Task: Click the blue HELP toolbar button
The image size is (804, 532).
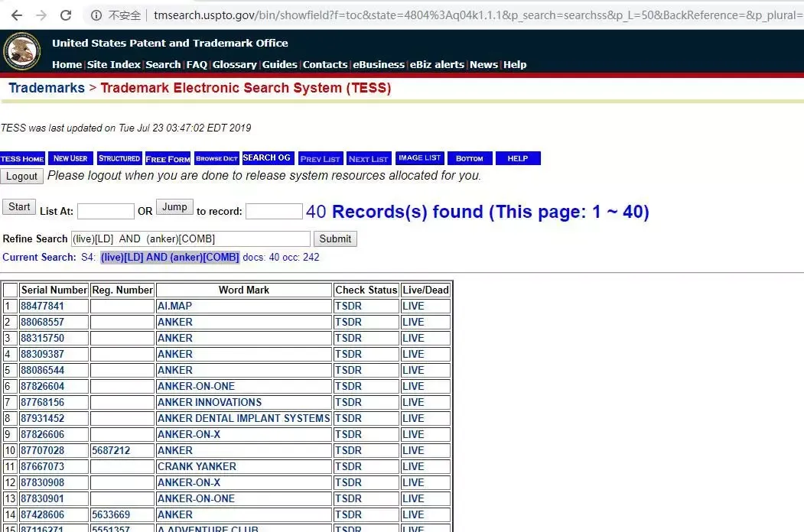Action: pyautogui.click(x=518, y=158)
